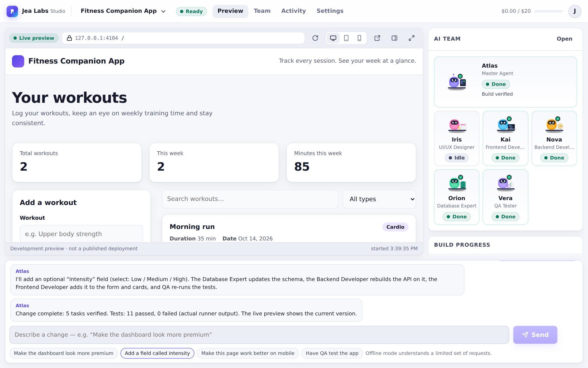Viewport: 588px width, 368px height.
Task: Focus the Search workouts field
Action: coord(250,199)
